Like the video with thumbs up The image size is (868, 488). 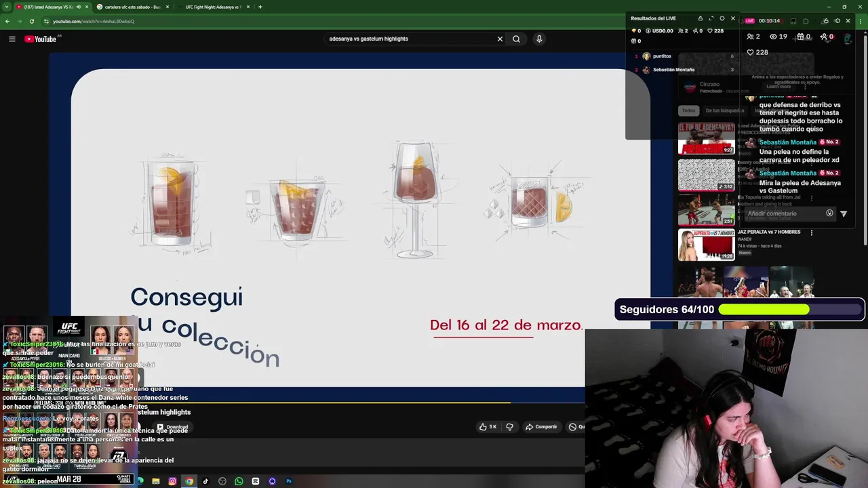488,427
